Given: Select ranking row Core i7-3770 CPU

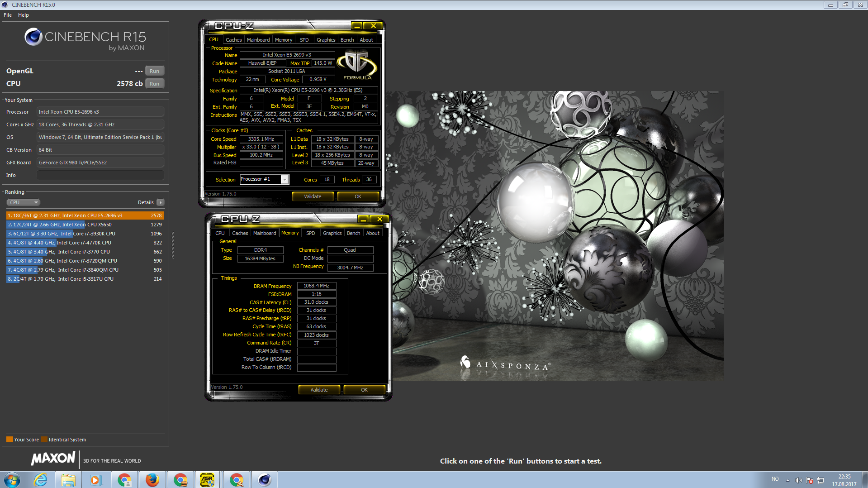Looking at the screenshot, I should (85, 252).
